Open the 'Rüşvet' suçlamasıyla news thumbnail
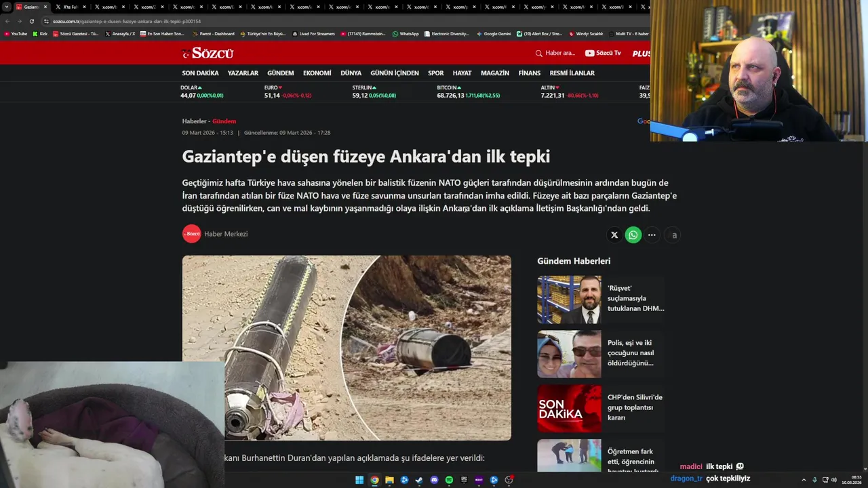 click(x=570, y=300)
